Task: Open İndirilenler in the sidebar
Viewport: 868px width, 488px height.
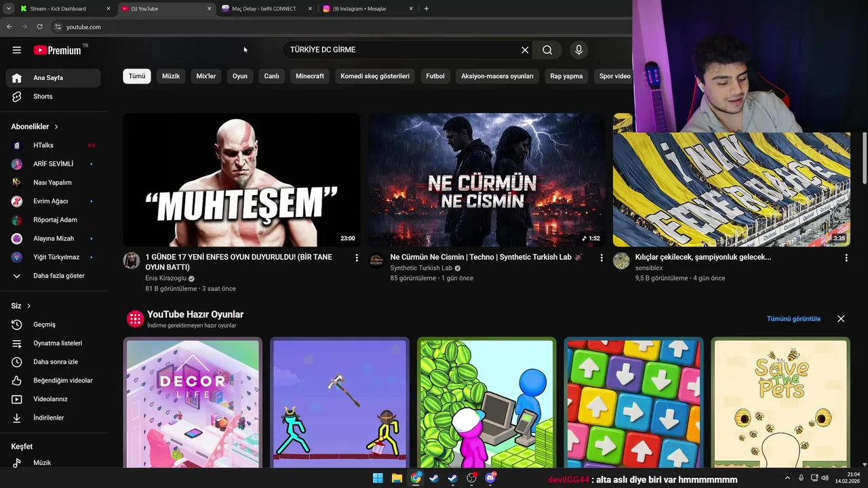Action: coord(53,418)
